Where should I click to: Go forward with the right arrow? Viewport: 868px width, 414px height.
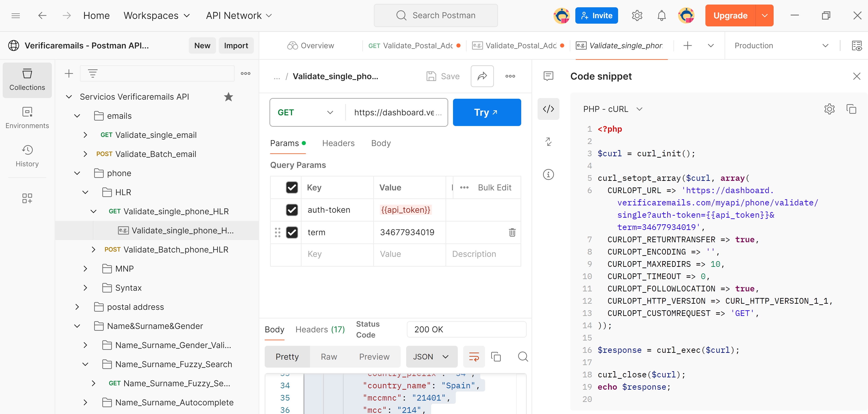click(67, 15)
